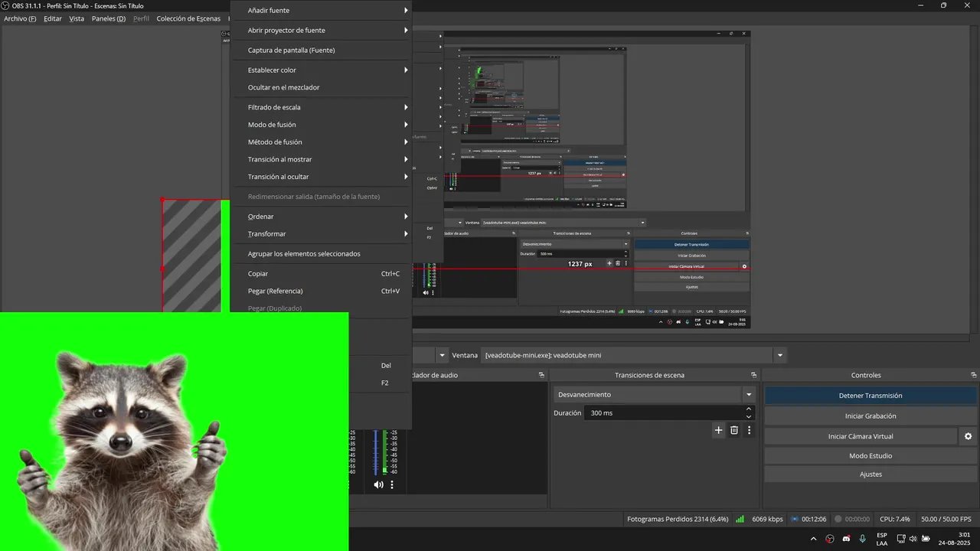Open the Archivo menu

pyautogui.click(x=20, y=18)
